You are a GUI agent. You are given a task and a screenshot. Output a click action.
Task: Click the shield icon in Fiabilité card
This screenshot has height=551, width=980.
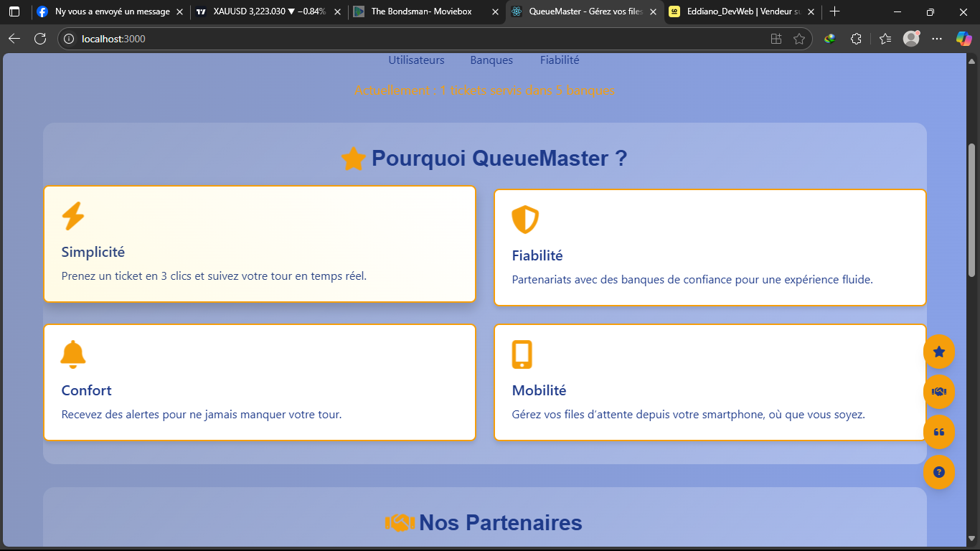coord(525,220)
